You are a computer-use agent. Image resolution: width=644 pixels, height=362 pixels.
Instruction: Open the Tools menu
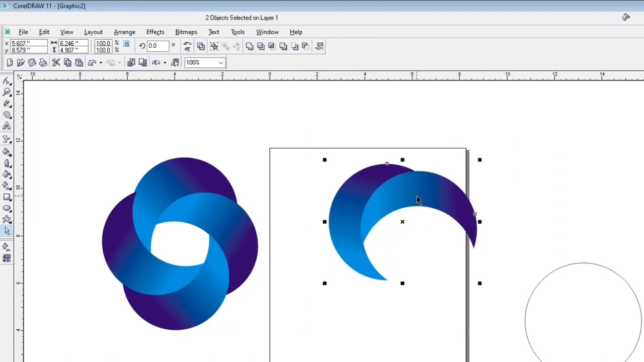pyautogui.click(x=237, y=32)
